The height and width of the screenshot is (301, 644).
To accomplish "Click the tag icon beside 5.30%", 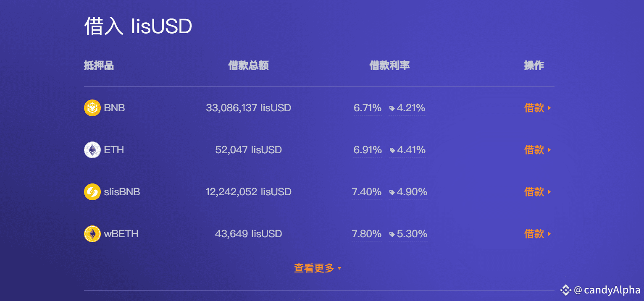I will pyautogui.click(x=392, y=234).
